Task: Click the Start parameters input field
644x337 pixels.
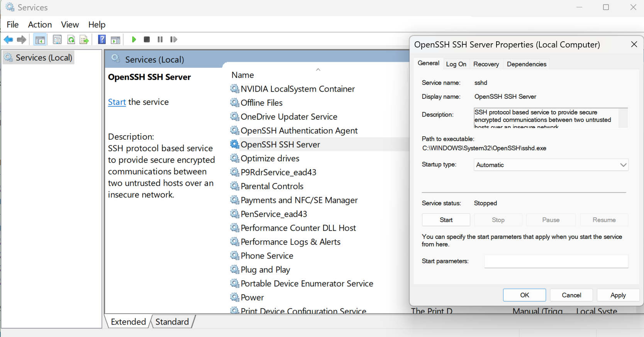Action: pyautogui.click(x=556, y=261)
